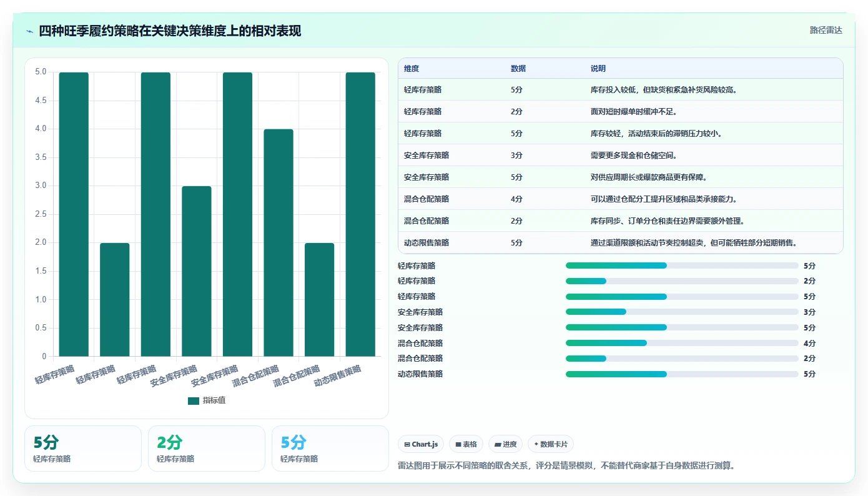Select the 表格 chip
The height and width of the screenshot is (496, 868).
pyautogui.click(x=466, y=444)
